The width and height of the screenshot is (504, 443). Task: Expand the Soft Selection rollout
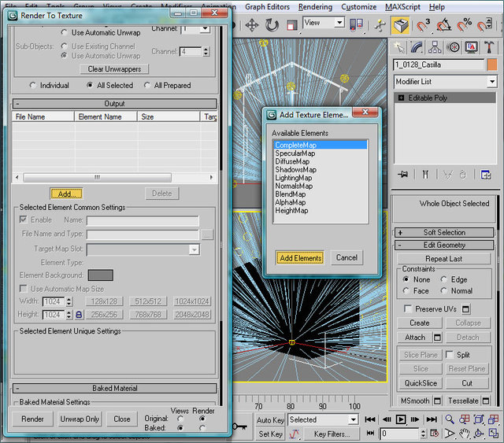[445, 233]
